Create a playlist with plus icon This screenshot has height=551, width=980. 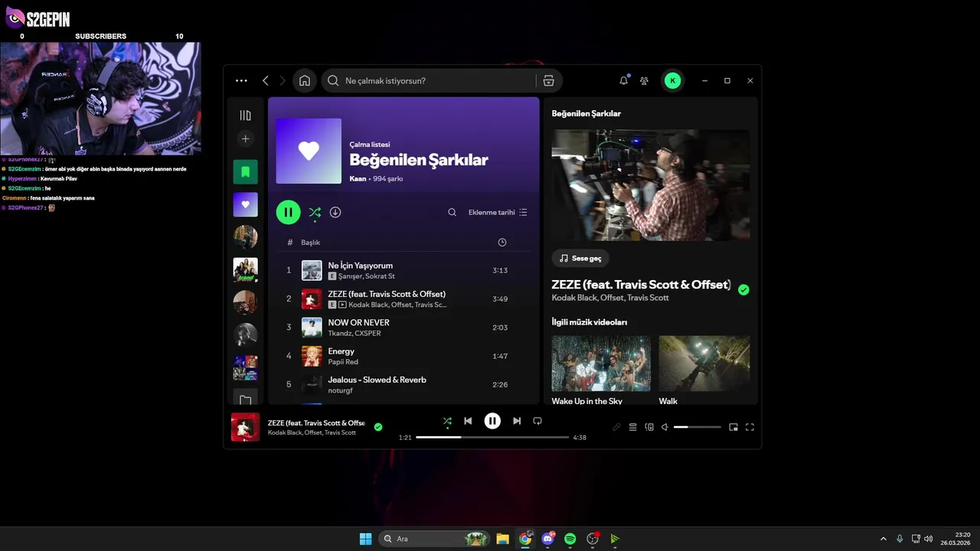pyautogui.click(x=245, y=139)
